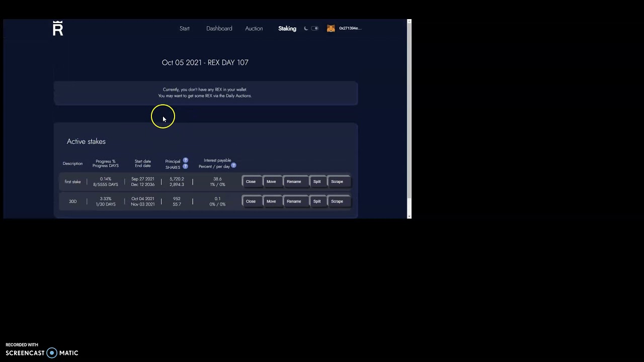The image size is (644, 362).
Task: Click the moon icon in header
Action: 306,29
